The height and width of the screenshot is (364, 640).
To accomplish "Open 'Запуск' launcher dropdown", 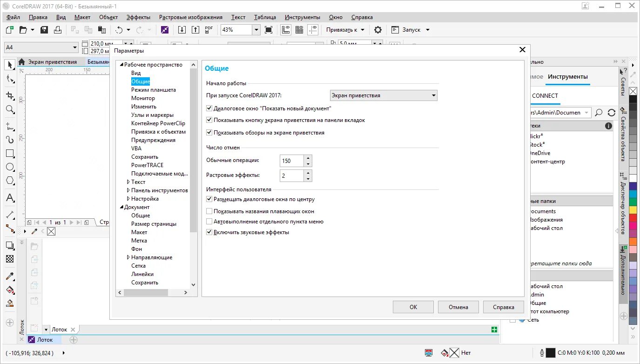I will click(428, 30).
